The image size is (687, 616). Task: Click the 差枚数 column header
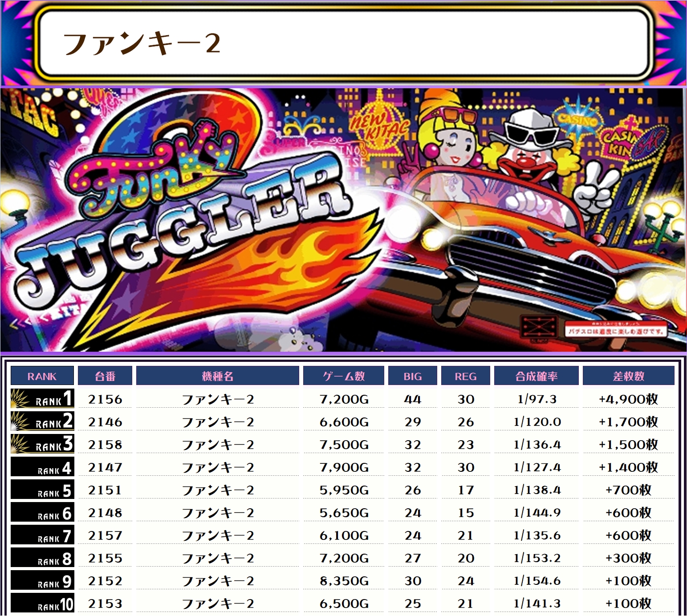coord(628,376)
